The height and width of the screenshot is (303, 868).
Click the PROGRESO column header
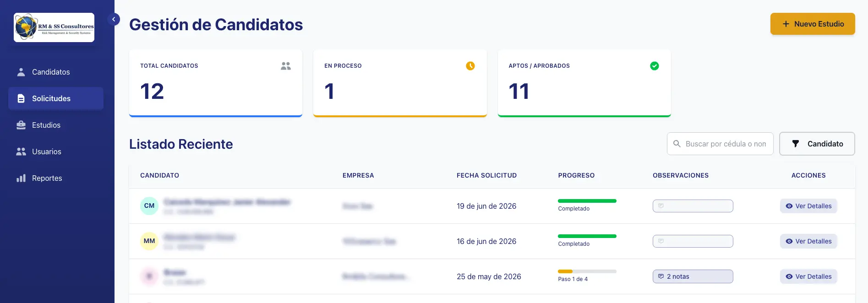[576, 175]
